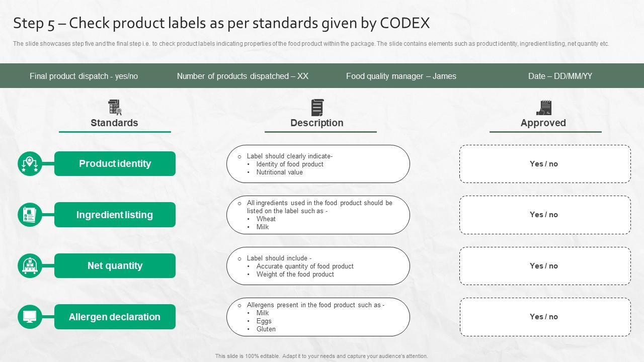Viewport: 644px width, 362px height.
Task: Select Food quality manager James header
Action: (x=401, y=76)
